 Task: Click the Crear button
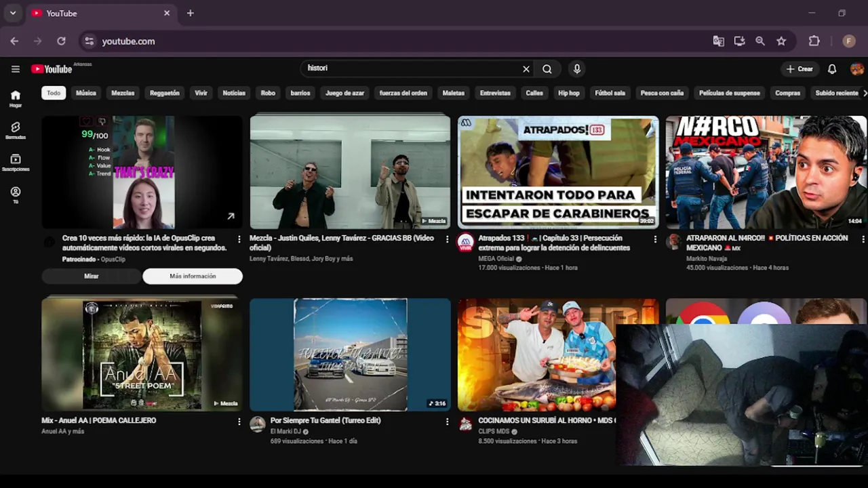pyautogui.click(x=800, y=68)
